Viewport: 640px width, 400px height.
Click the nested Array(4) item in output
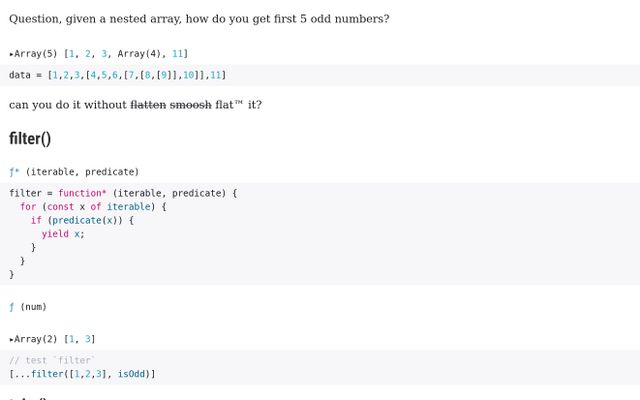coord(139,54)
